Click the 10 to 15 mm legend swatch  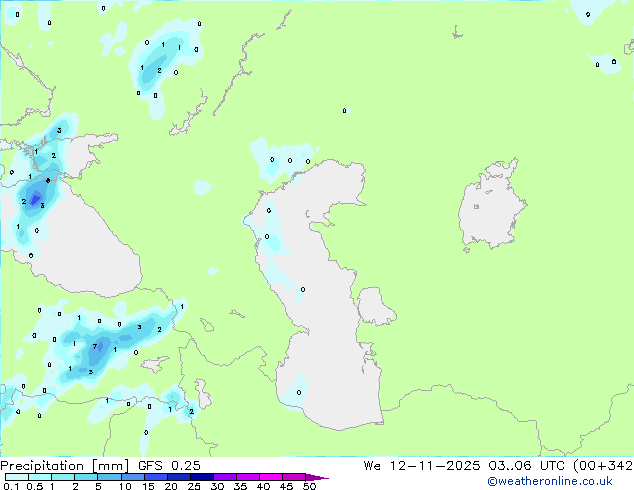coord(132,477)
